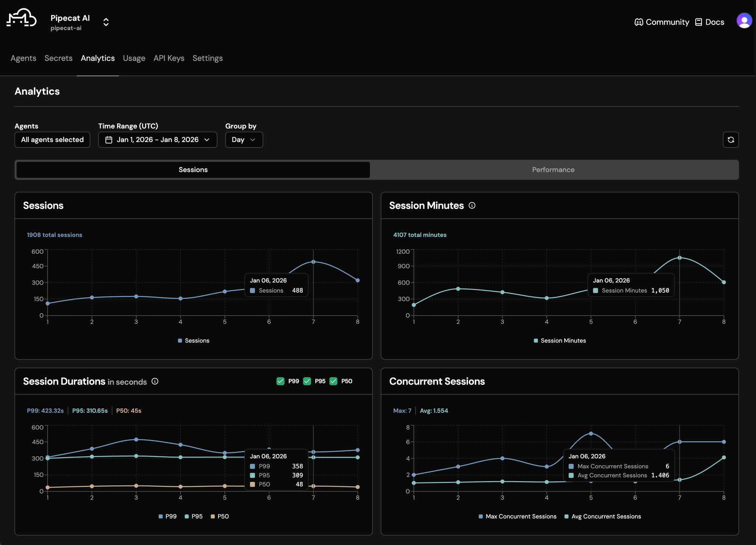756x545 pixels.
Task: Click the Sessions chart data point at day 8
Action: pos(358,281)
